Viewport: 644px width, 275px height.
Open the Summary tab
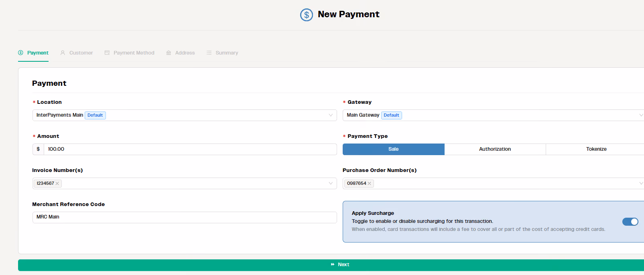click(x=222, y=53)
